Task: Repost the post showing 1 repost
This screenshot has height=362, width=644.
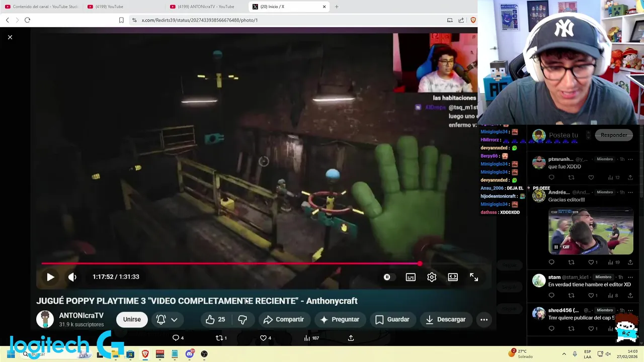Action: [221, 338]
